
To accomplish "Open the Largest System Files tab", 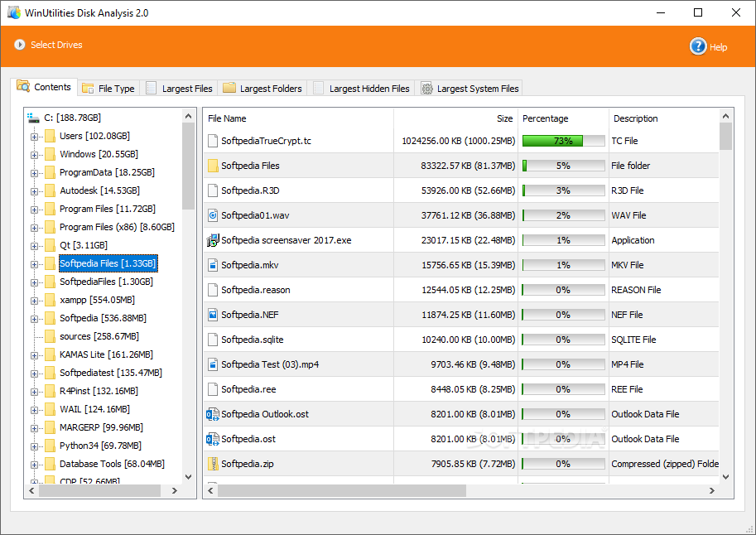I will [469, 89].
